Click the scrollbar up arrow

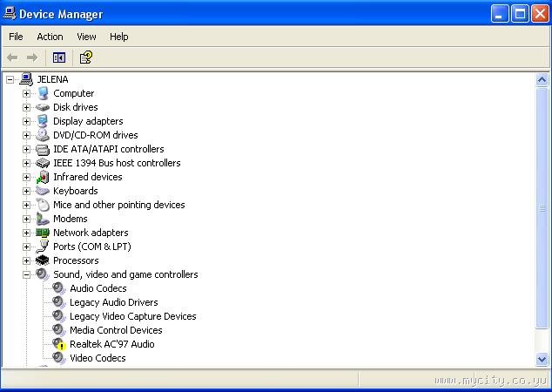(542, 80)
